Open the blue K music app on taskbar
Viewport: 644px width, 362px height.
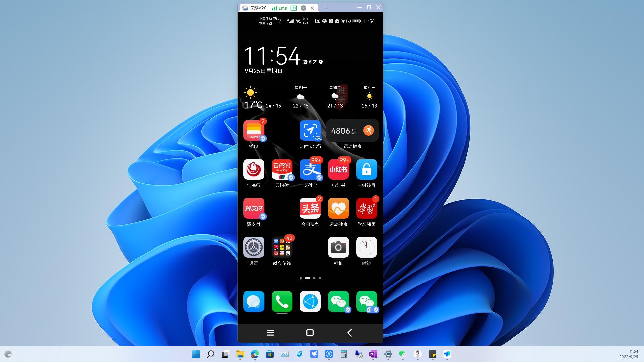[329, 354]
